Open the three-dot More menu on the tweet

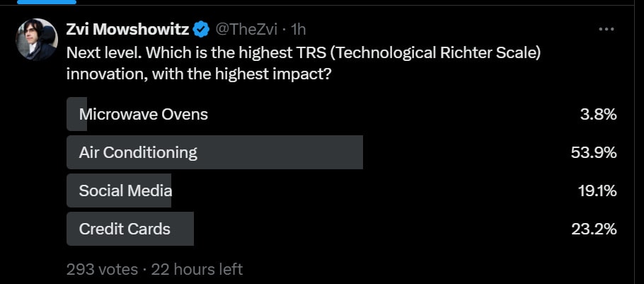(606, 30)
